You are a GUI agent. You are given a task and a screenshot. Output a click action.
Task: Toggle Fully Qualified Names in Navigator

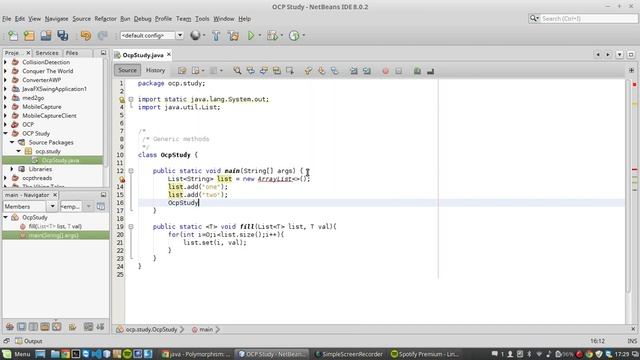(x=72, y=327)
